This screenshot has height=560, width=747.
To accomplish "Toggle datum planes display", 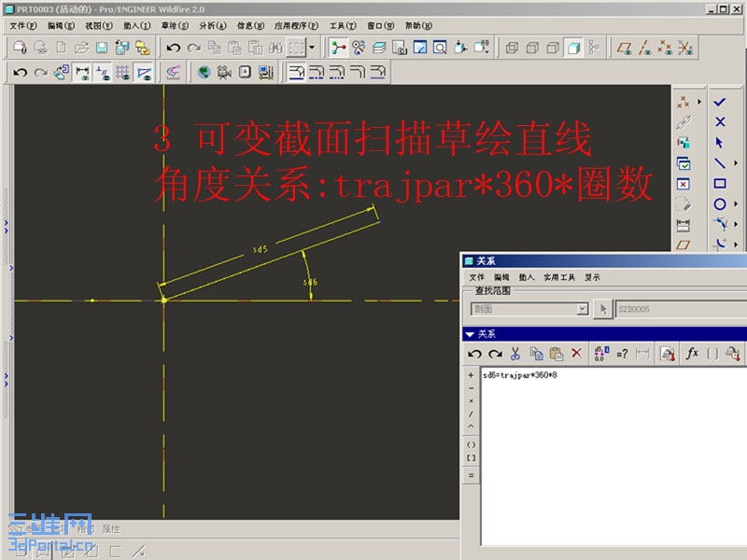I will tap(624, 48).
